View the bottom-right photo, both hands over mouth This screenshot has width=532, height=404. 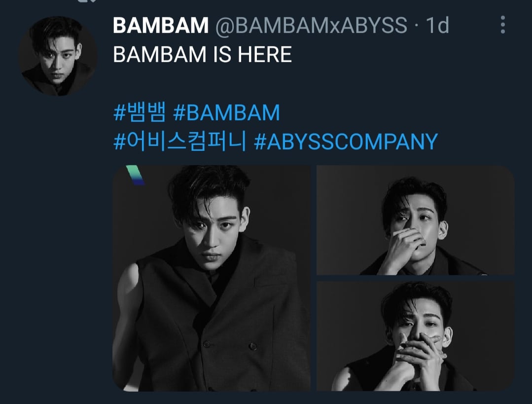point(415,336)
